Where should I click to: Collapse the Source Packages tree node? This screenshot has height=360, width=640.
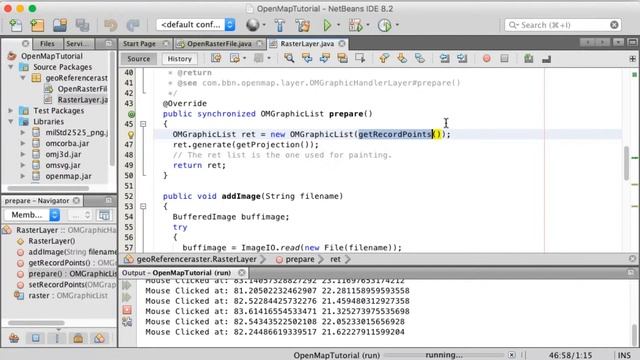(11, 67)
